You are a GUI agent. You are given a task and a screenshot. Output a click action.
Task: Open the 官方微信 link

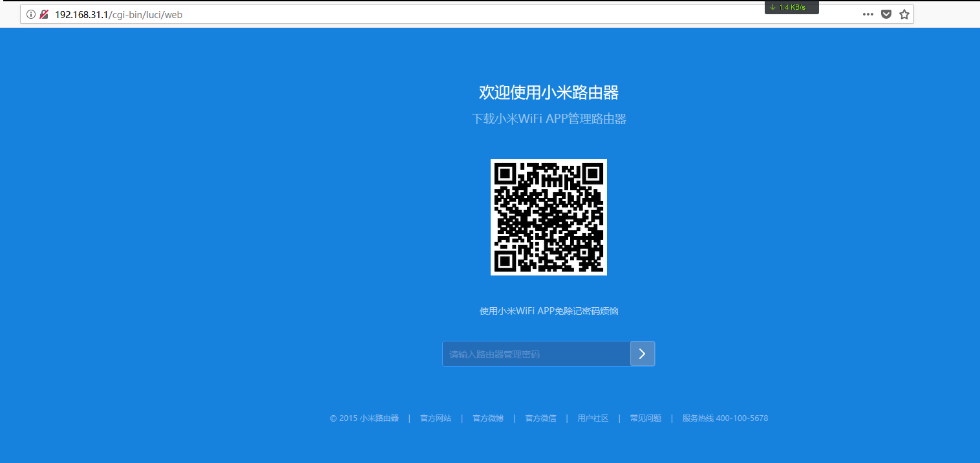[x=540, y=418]
